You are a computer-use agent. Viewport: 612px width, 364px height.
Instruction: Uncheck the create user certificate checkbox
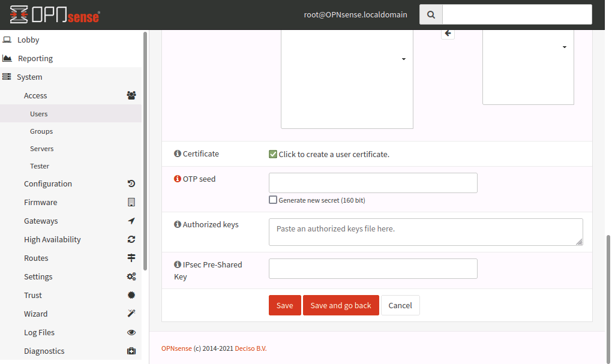(273, 154)
